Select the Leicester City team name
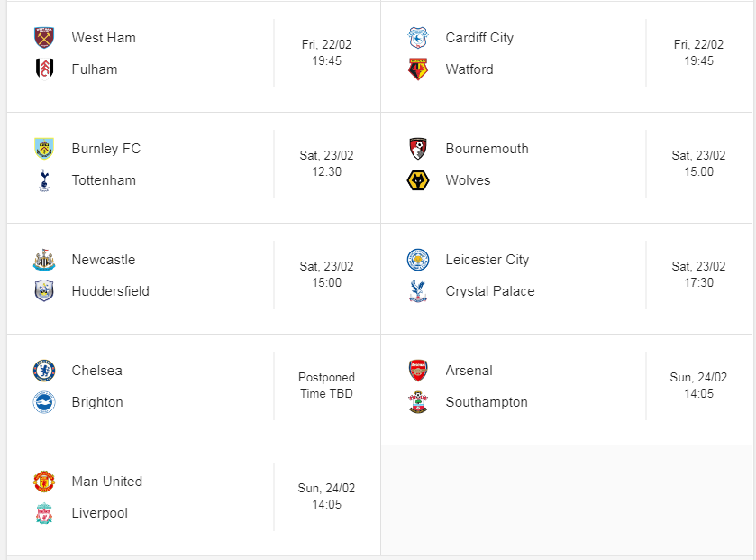The height and width of the screenshot is (560, 756). (x=487, y=260)
